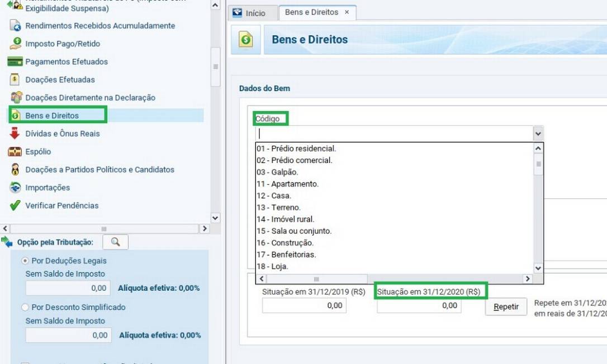Select the Por Deduções Legais radio button
The height and width of the screenshot is (364, 607).
point(25,261)
